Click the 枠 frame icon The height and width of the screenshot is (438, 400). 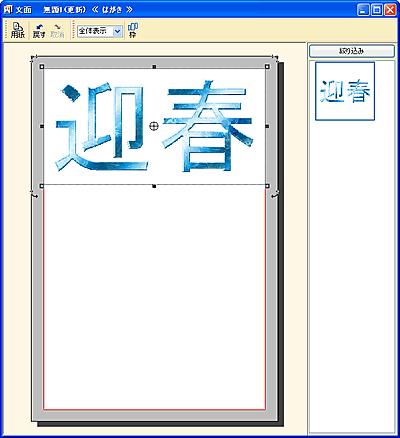pyautogui.click(x=133, y=30)
